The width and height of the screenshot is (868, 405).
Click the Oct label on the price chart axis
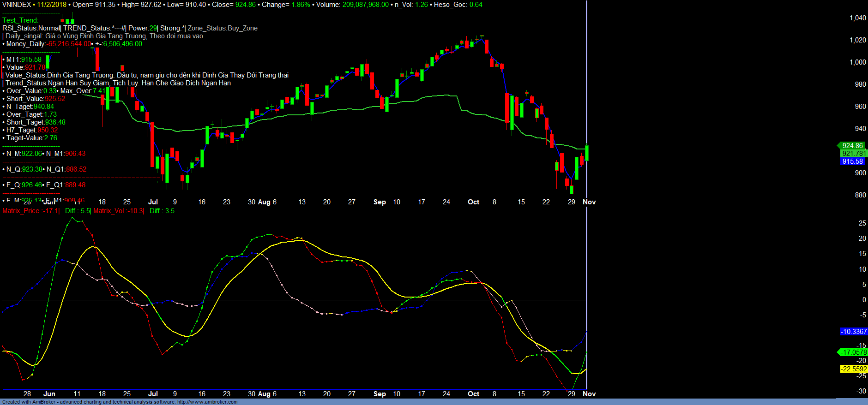coord(473,202)
